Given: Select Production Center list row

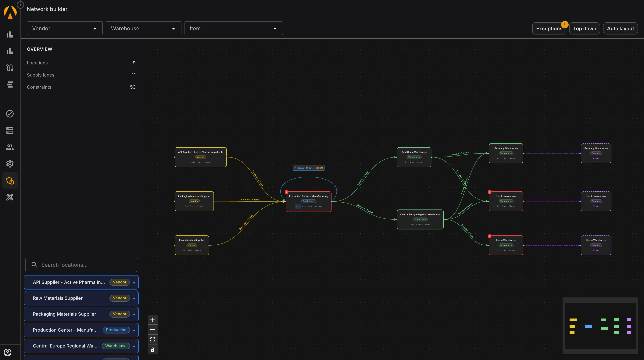Looking at the screenshot, I should point(81,330).
